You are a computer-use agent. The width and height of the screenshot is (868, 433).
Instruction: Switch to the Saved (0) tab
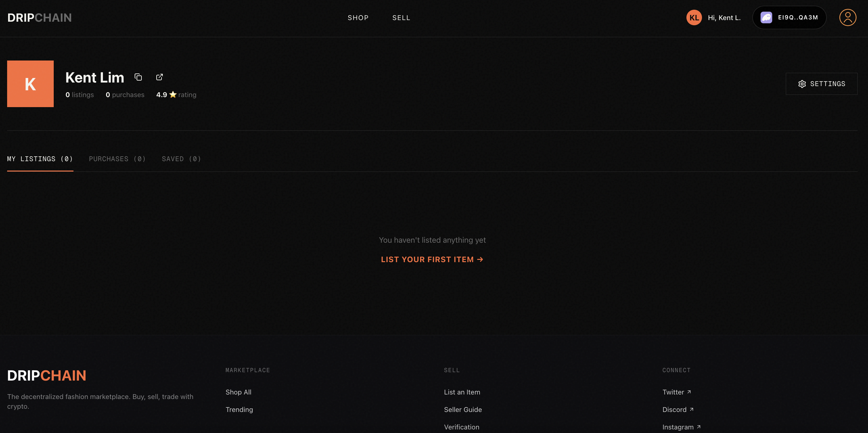(x=181, y=159)
